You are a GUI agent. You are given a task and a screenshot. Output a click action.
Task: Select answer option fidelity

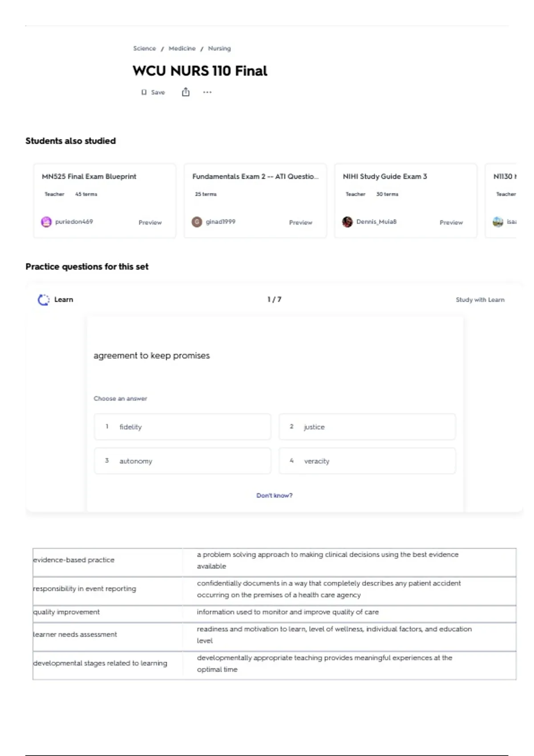[182, 427]
